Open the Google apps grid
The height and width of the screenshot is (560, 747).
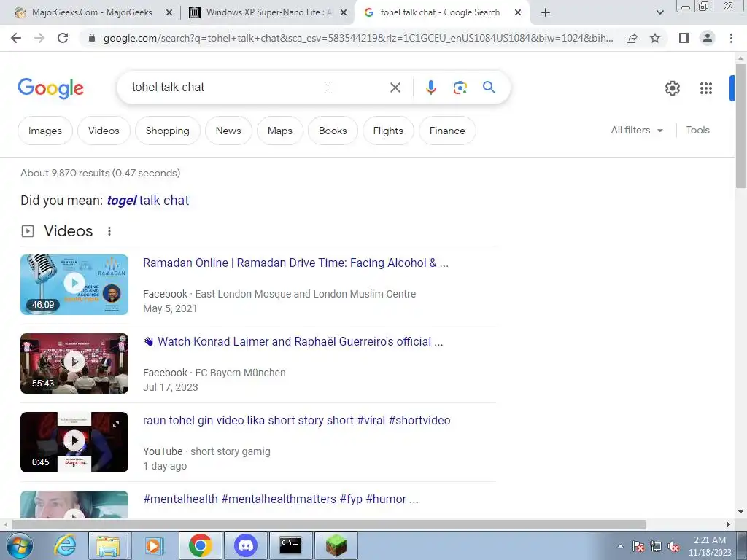(706, 88)
